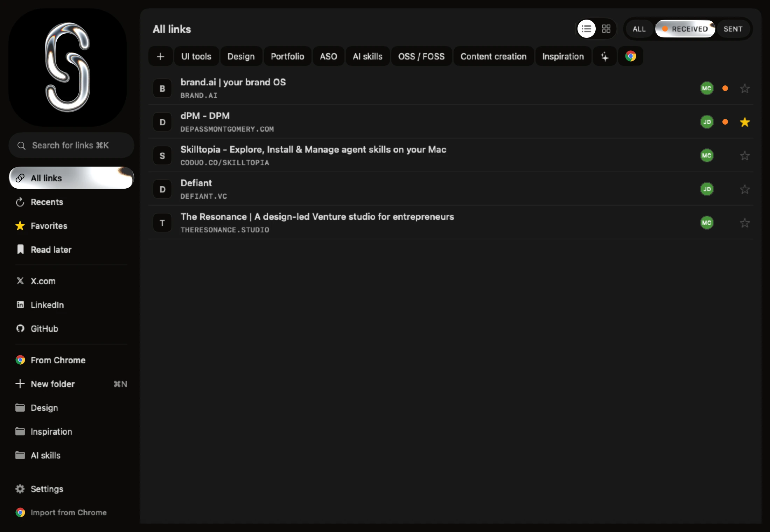
Task: Click MC avatar on brand.ai row
Action: click(x=707, y=88)
